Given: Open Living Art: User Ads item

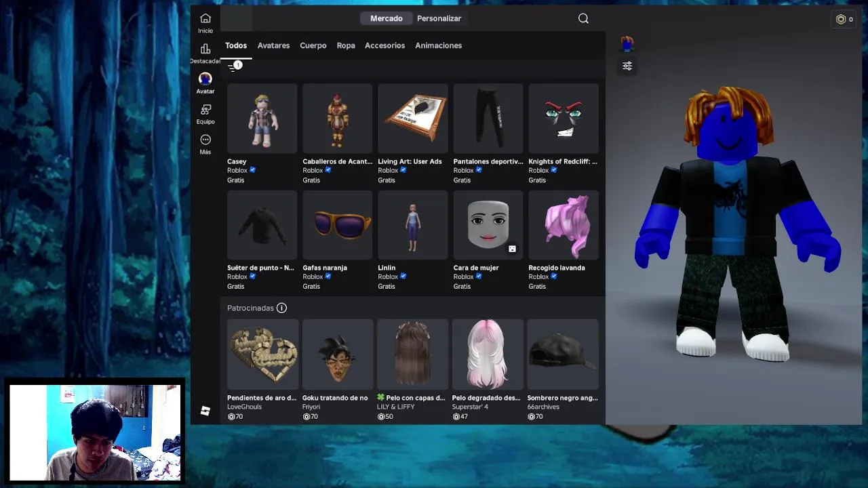Looking at the screenshot, I should pos(413,119).
